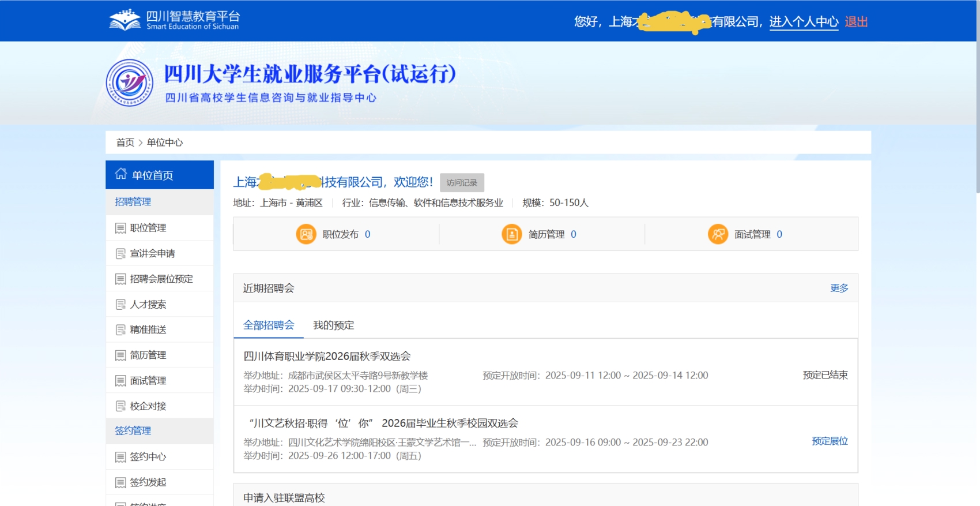Click the orange 职位发布 icon
The image size is (980, 506).
click(306, 234)
